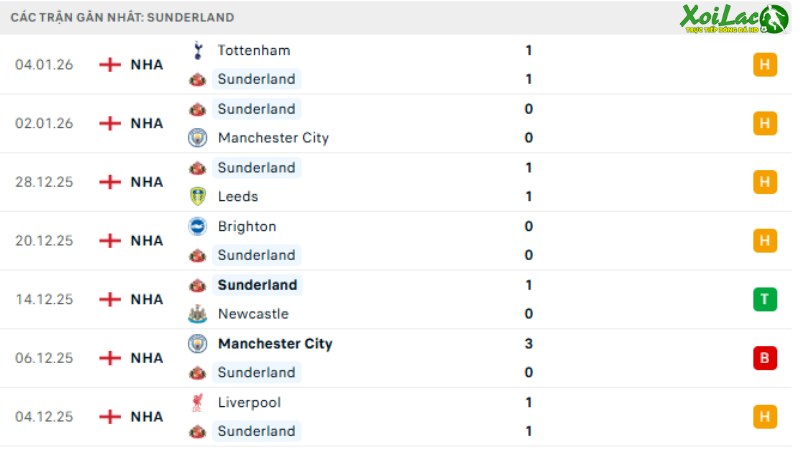
Task: Click the Manchester City crest in the 02.01.26 match
Action: (197, 138)
